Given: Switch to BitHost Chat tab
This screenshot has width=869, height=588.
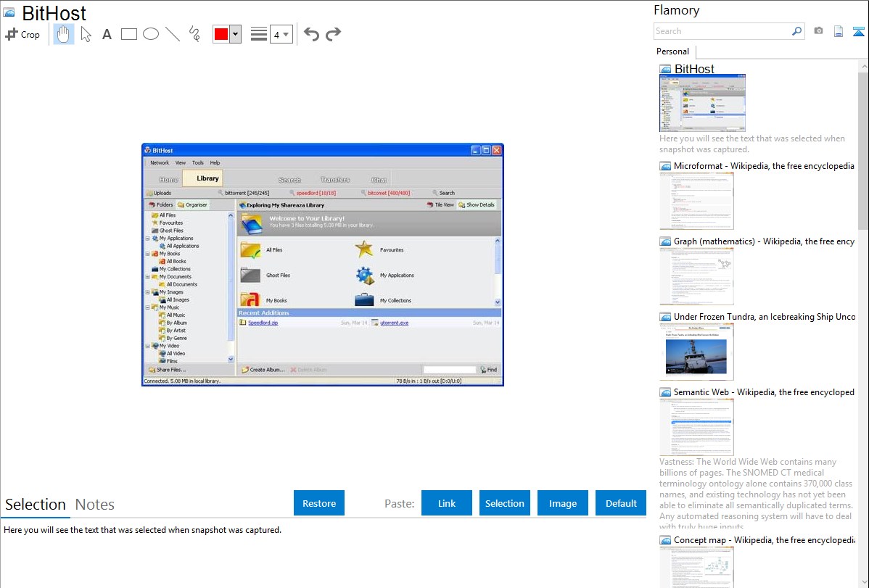Looking at the screenshot, I should (x=379, y=180).
